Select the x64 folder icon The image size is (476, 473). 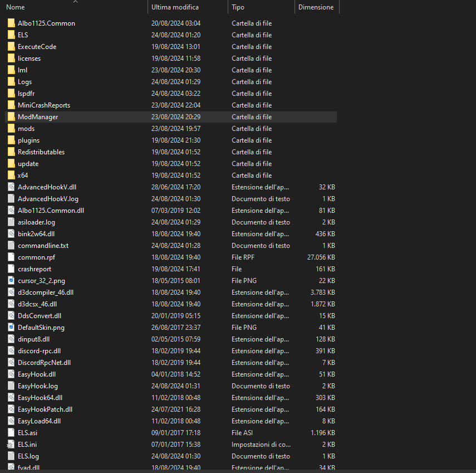tap(11, 175)
